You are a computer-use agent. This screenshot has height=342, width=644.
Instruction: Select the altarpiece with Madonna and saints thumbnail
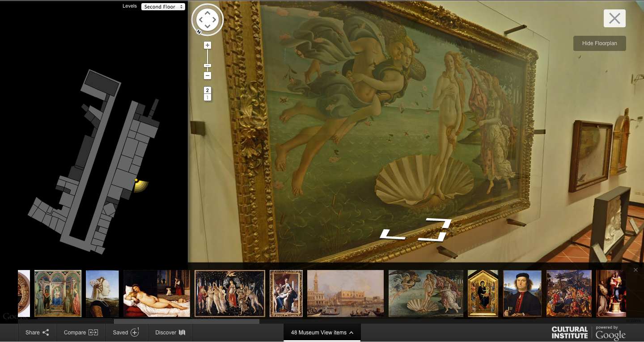tap(58, 293)
